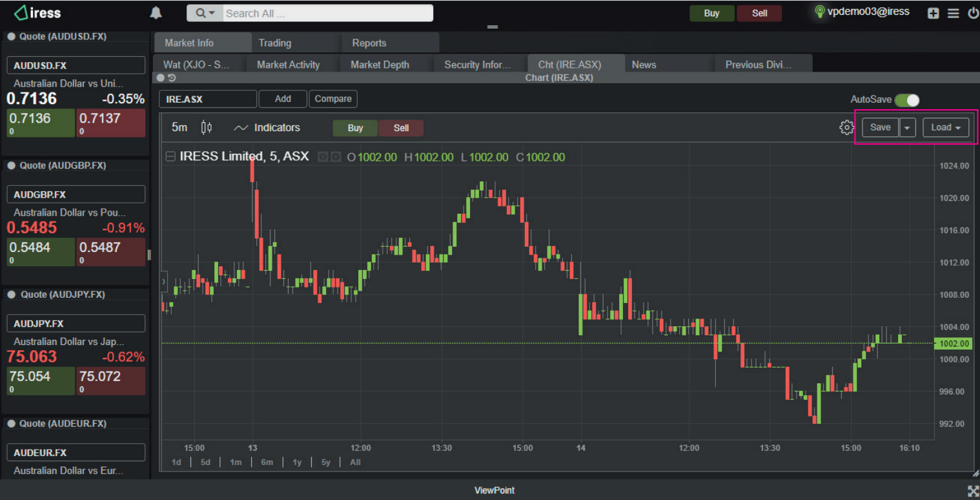Click the Add button
This screenshot has width=980, height=500.
(283, 99)
